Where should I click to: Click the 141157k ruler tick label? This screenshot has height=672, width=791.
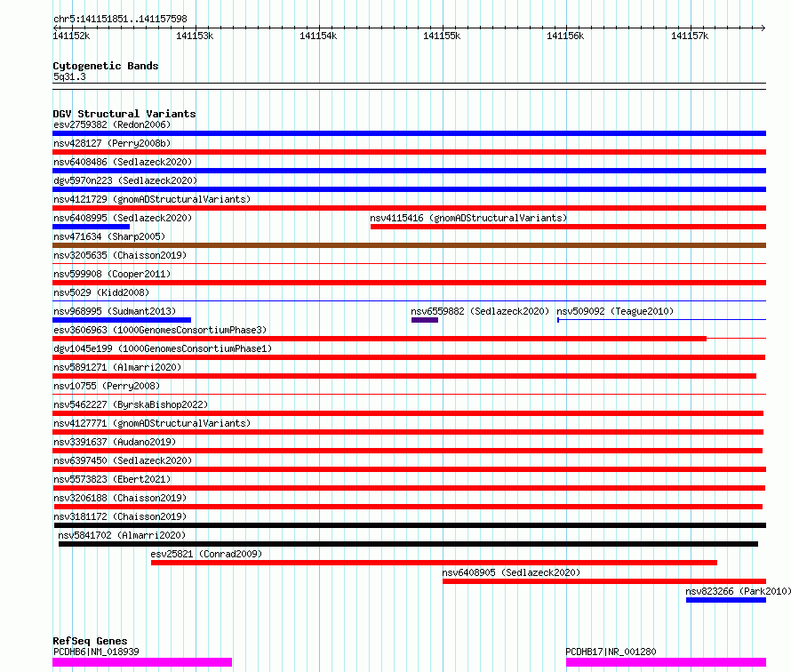point(690,36)
